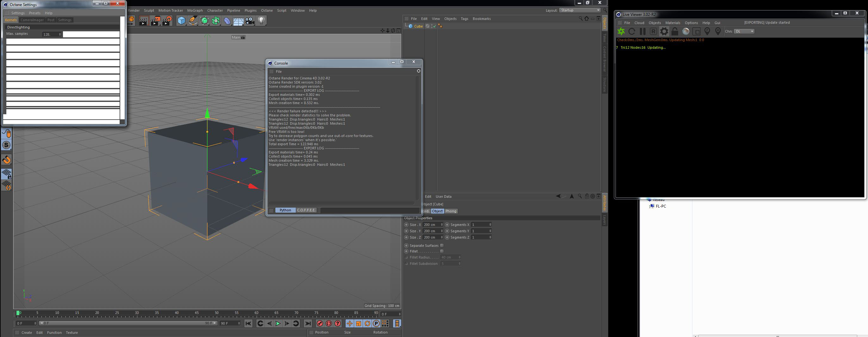868x337 pixels.
Task: Open the MoGraph menu
Action: click(x=195, y=10)
